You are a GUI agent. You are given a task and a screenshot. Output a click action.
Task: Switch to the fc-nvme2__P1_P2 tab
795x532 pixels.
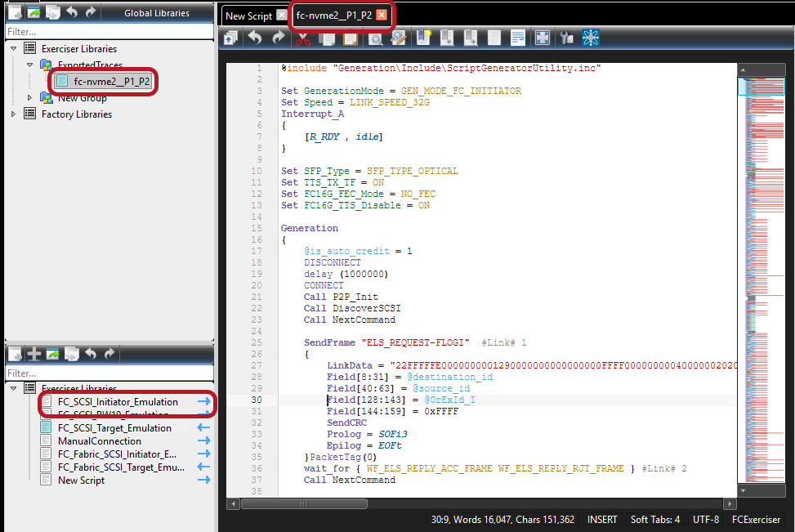tap(334, 16)
